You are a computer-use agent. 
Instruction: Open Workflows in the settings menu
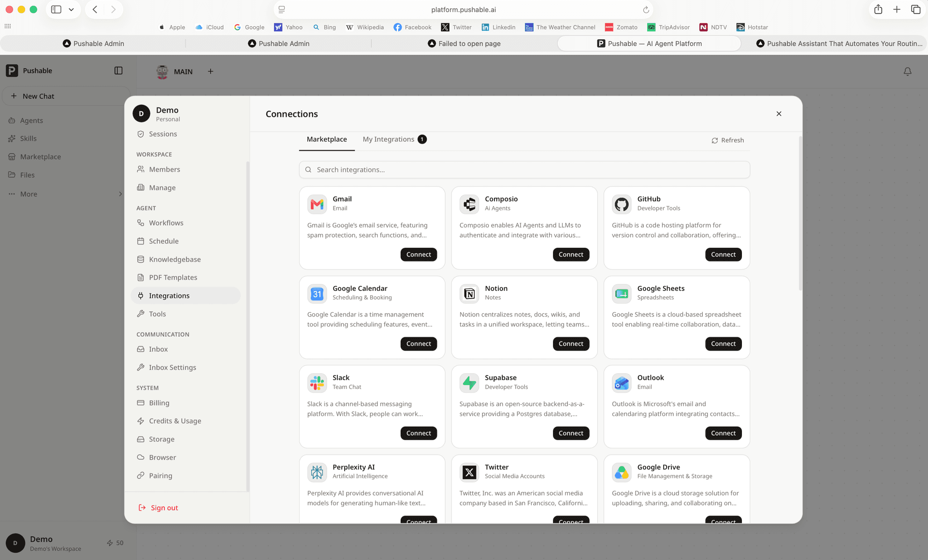186,223
